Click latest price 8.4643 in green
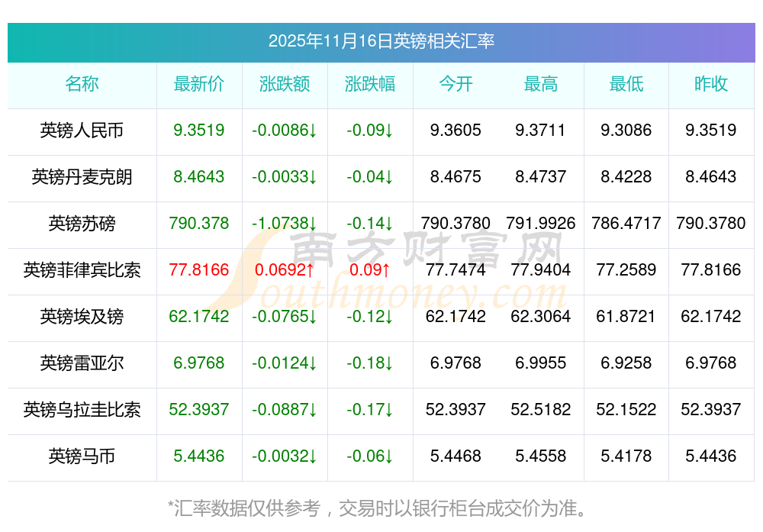763x532 pixels. pos(199,176)
